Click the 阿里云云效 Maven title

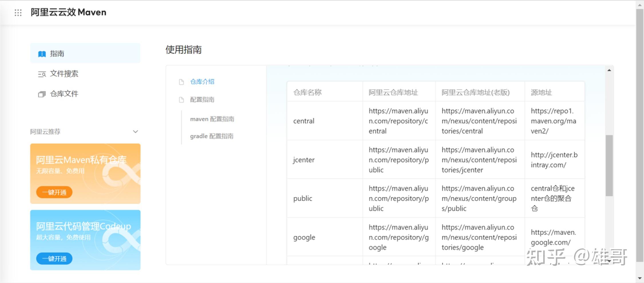(x=68, y=12)
